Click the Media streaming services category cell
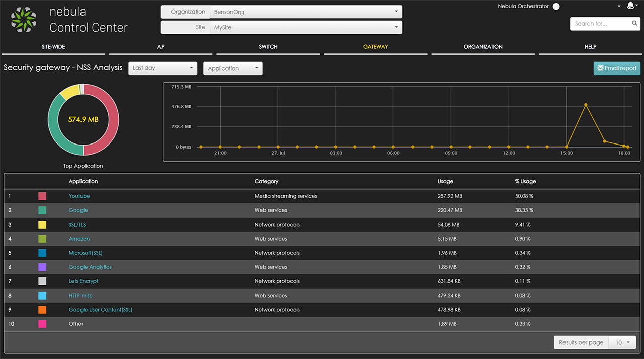 coord(286,196)
